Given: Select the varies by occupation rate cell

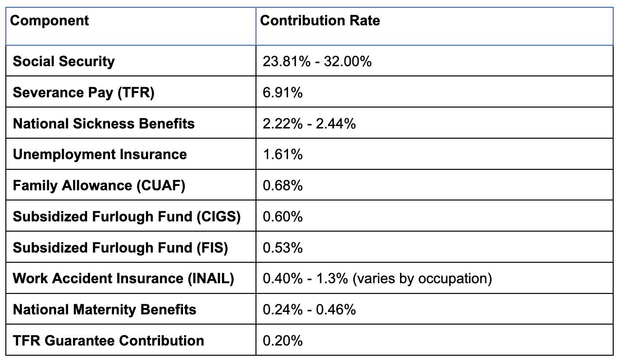Looking at the screenshot, I should pos(377,279).
